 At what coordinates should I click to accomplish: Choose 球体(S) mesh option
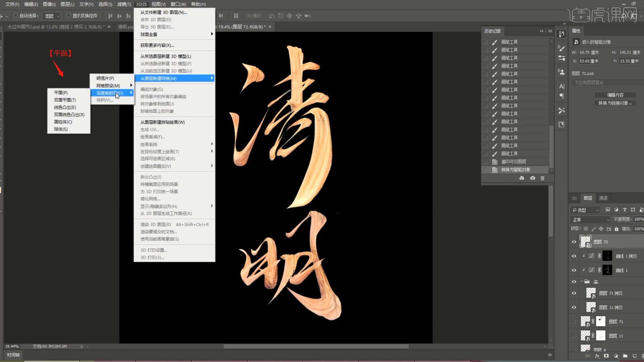(x=61, y=129)
